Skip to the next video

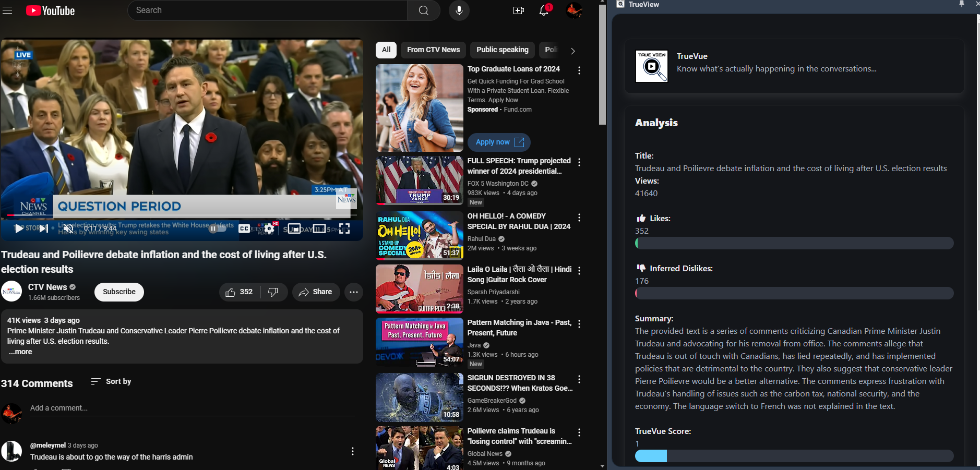[44, 228]
